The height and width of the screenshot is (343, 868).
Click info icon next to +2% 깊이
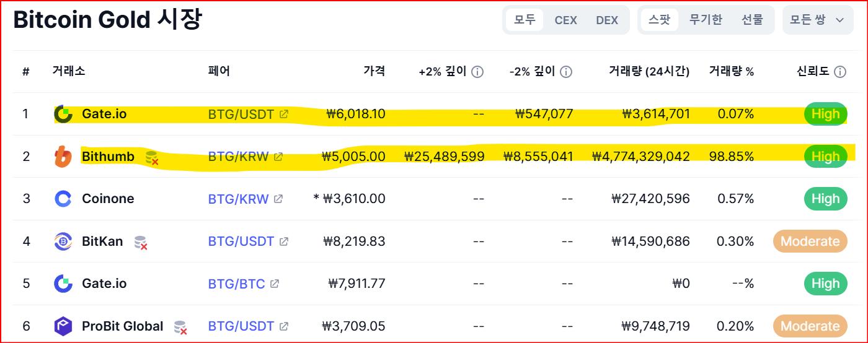pos(477,72)
